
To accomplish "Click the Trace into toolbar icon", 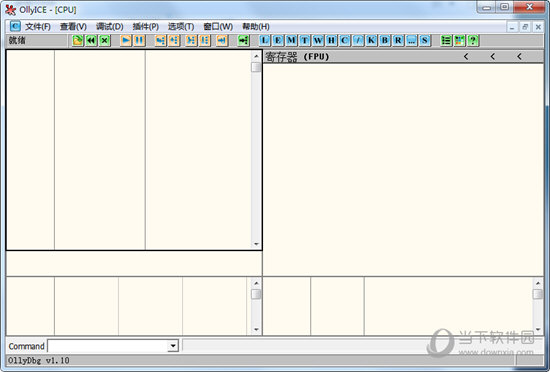I will (x=191, y=41).
